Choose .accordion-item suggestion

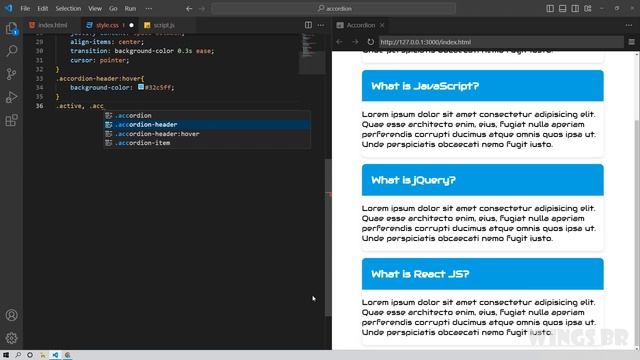[207, 143]
